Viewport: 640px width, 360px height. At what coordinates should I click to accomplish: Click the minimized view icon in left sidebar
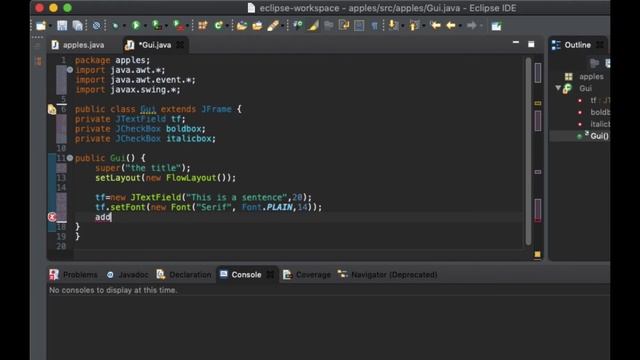tap(38, 61)
